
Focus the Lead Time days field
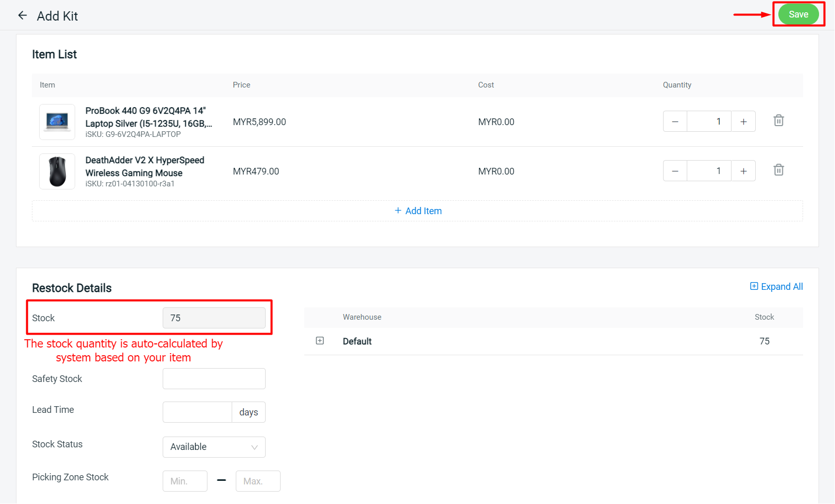click(197, 412)
